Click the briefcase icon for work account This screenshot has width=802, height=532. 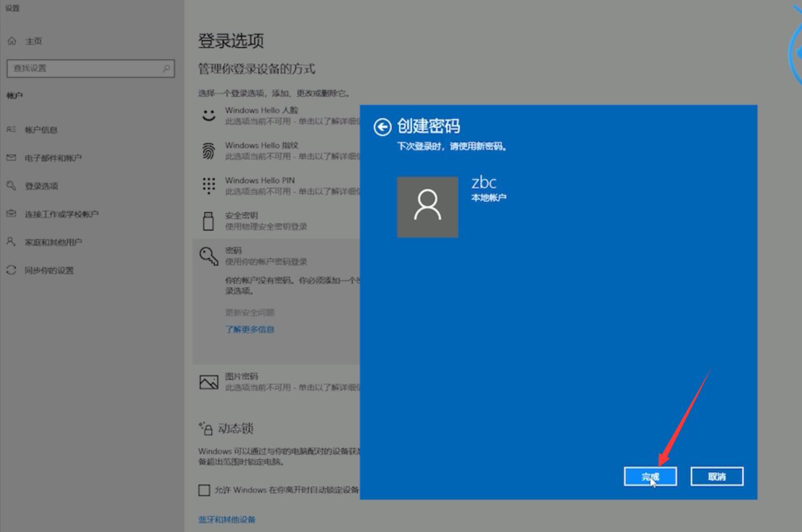11,214
